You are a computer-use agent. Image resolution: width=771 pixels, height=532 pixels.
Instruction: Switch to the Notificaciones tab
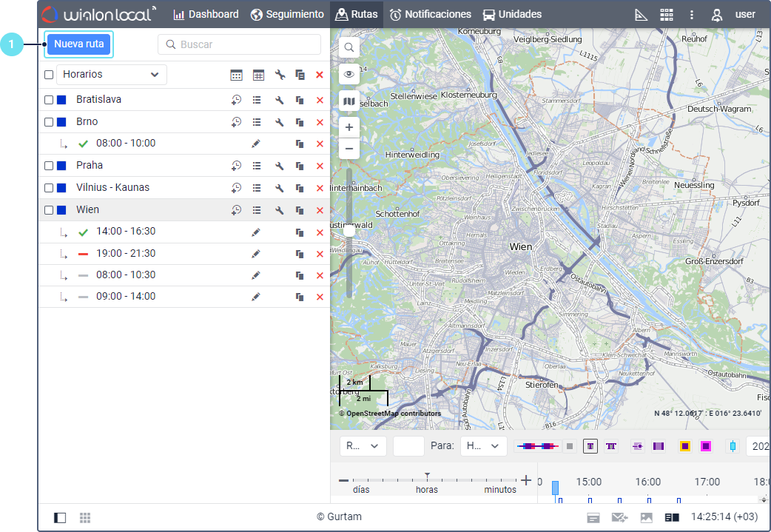point(430,14)
